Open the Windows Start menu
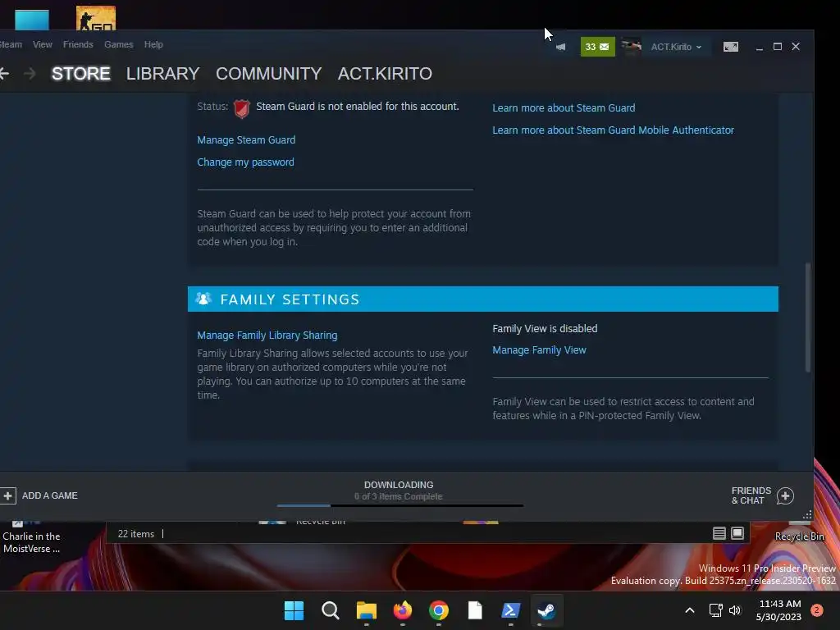This screenshot has width=840, height=630. point(294,610)
